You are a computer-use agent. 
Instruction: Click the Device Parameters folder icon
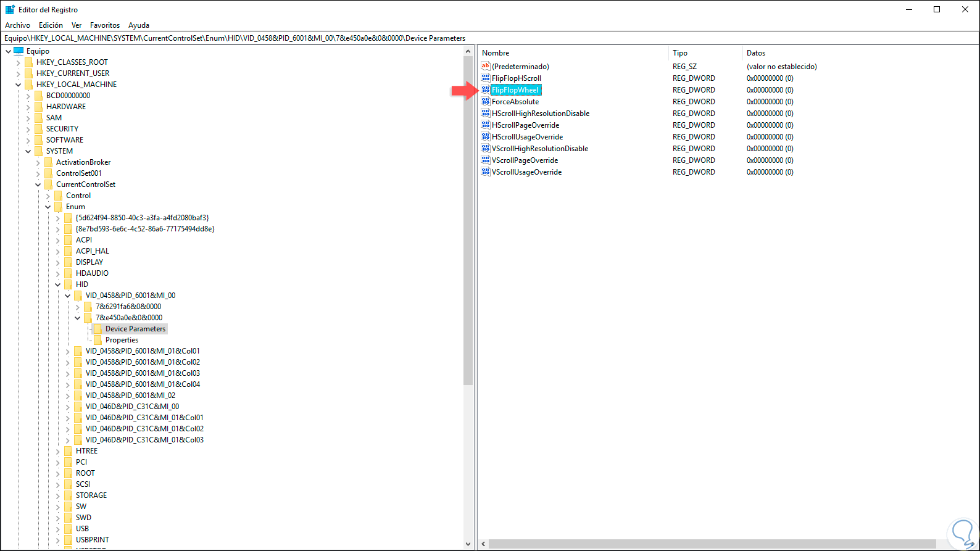click(98, 329)
